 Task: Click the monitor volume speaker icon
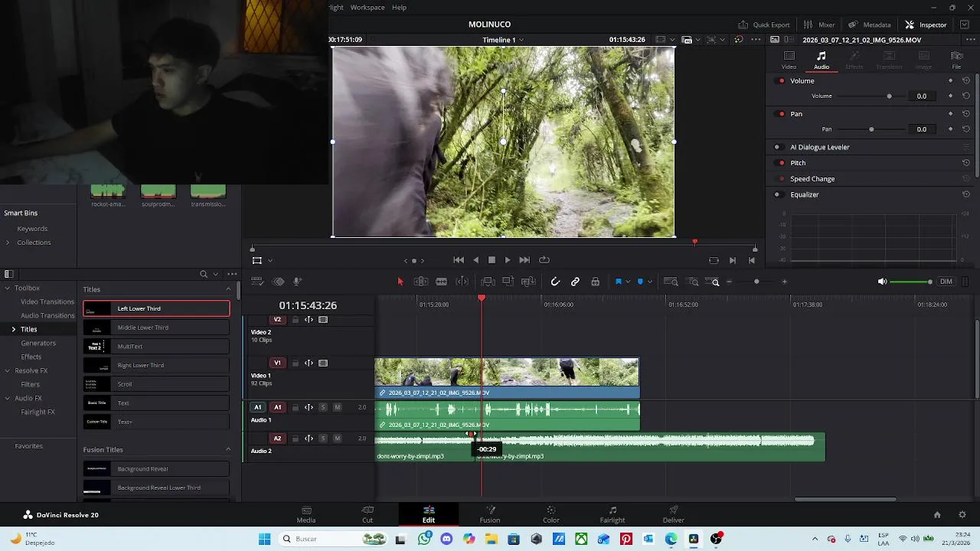(x=882, y=282)
